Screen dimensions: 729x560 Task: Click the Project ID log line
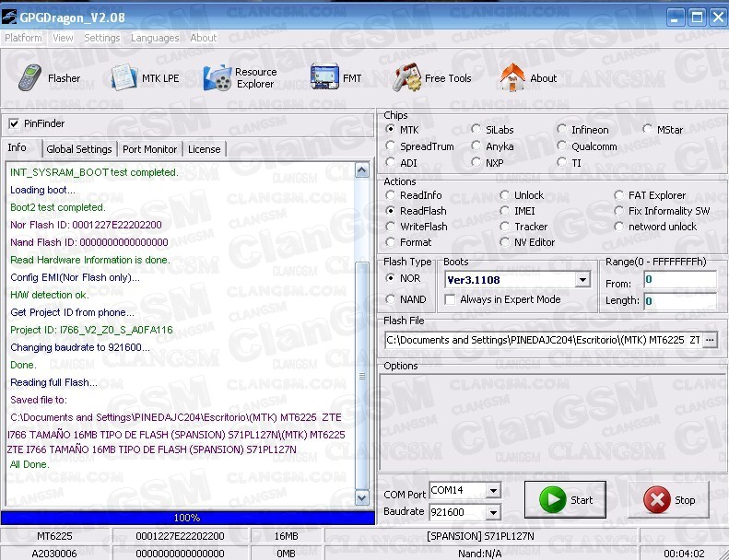[x=91, y=330]
